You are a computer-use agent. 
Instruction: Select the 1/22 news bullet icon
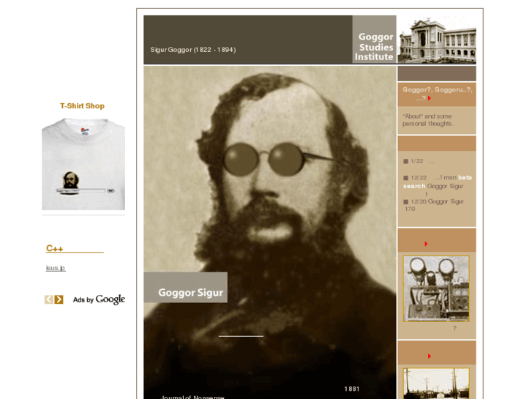click(406, 161)
